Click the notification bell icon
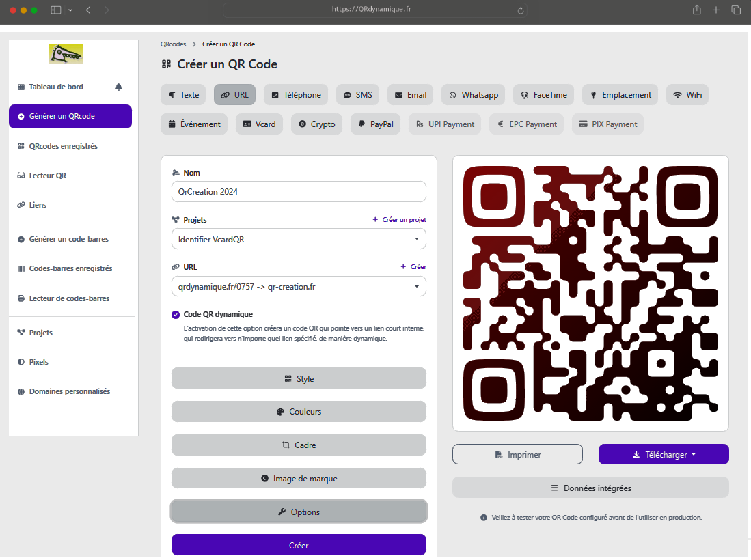Viewport: 751px width, 560px height. coord(119,87)
